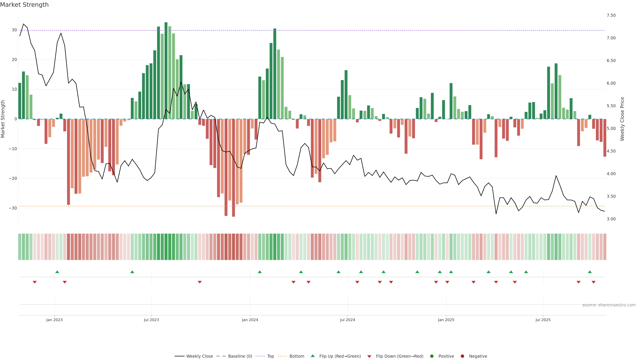644x362 pixels.
Task: Click the Market Strength vertical axis title
Action: pos(3,119)
